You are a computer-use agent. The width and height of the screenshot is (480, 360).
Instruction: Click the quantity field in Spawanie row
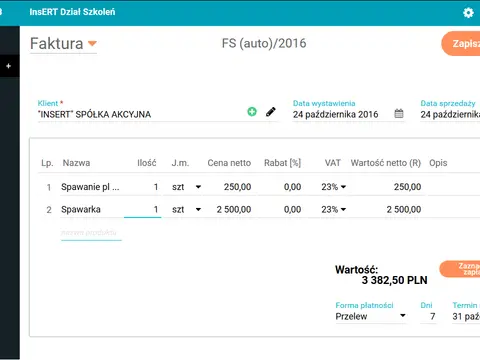143,187
